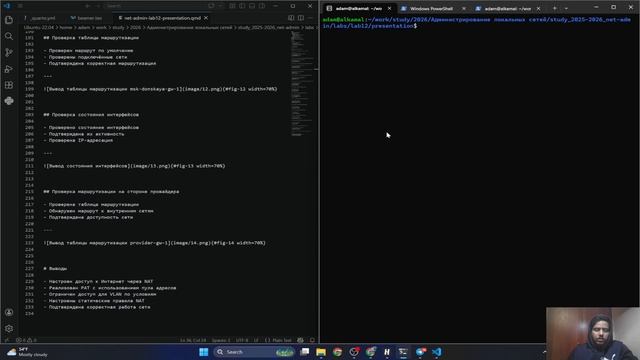
Task: Click the 'Ubuntu-22.04' breadcrumb segment
Action: 39,27
